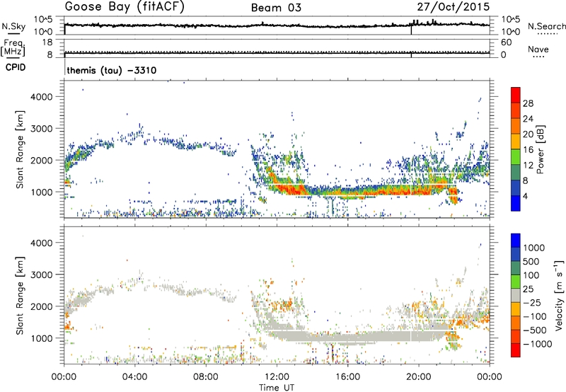
Task: Pick the light green 12-16 dB segment
Action: (x=516, y=157)
